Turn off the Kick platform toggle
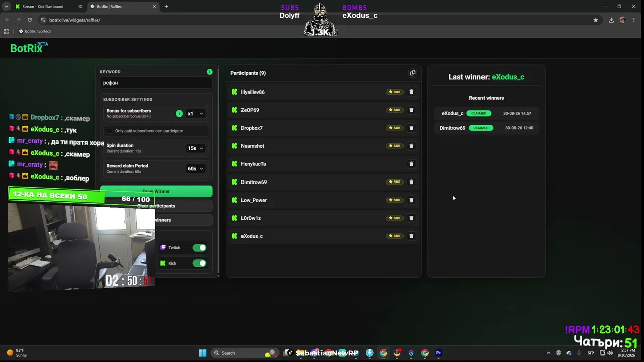Screen dimensions: 644x362 click(200, 263)
